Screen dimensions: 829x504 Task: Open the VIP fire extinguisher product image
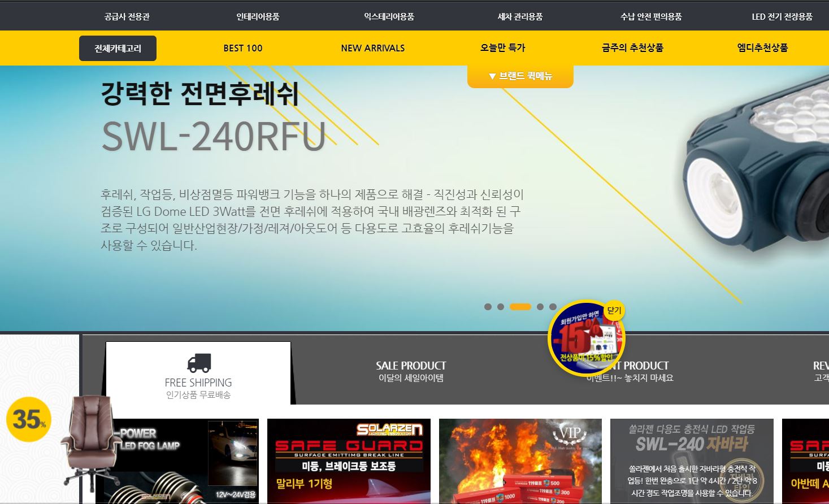[520, 461]
